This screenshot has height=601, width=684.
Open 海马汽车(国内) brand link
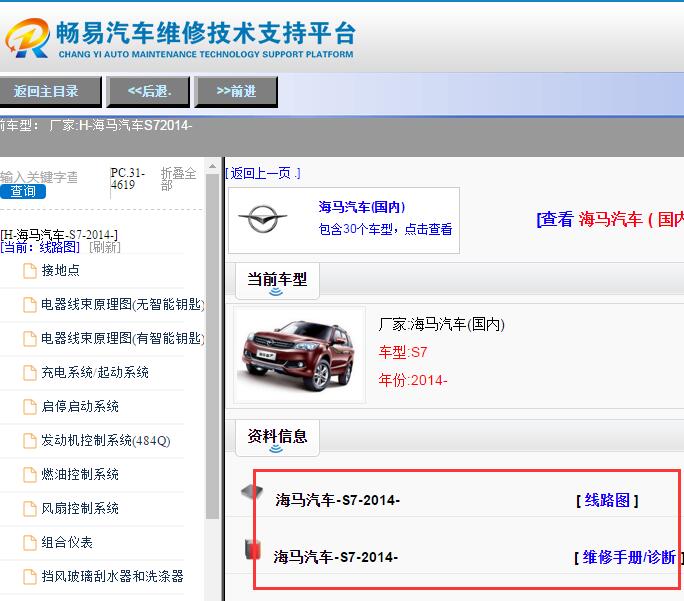[x=362, y=207]
